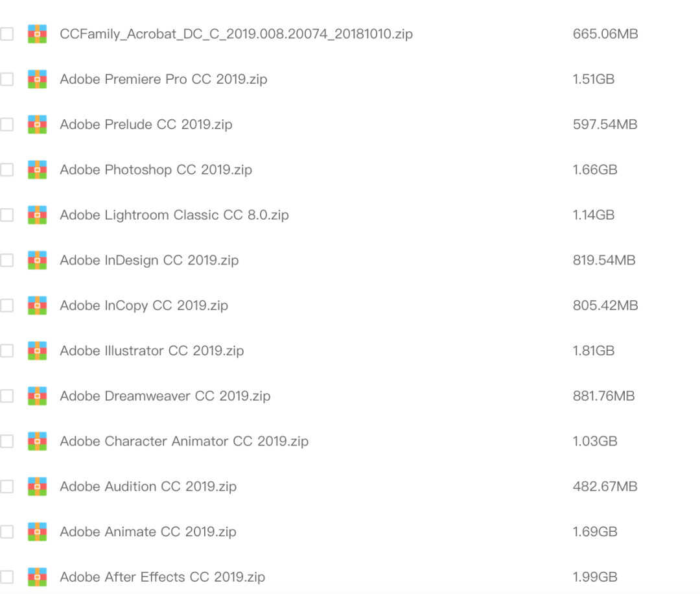Click the 1.81GB size of Adobe Illustrator
This screenshot has height=594, width=700.
point(593,351)
